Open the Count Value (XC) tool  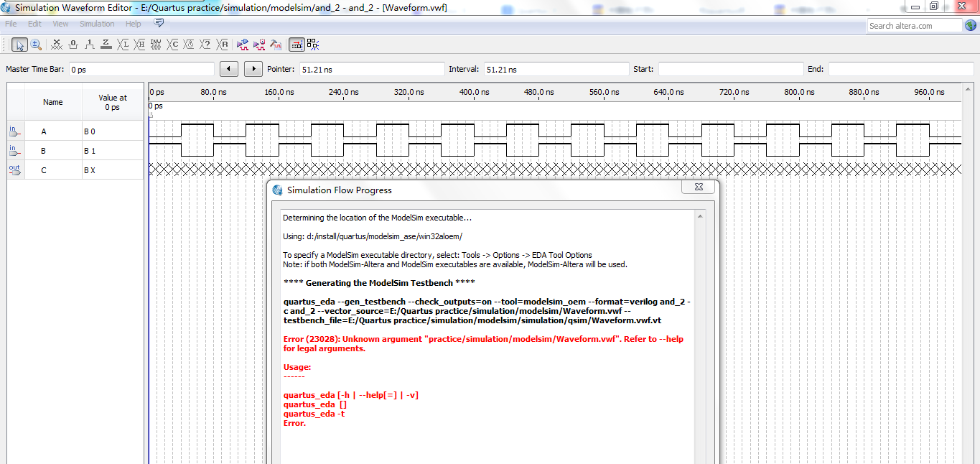[x=172, y=45]
